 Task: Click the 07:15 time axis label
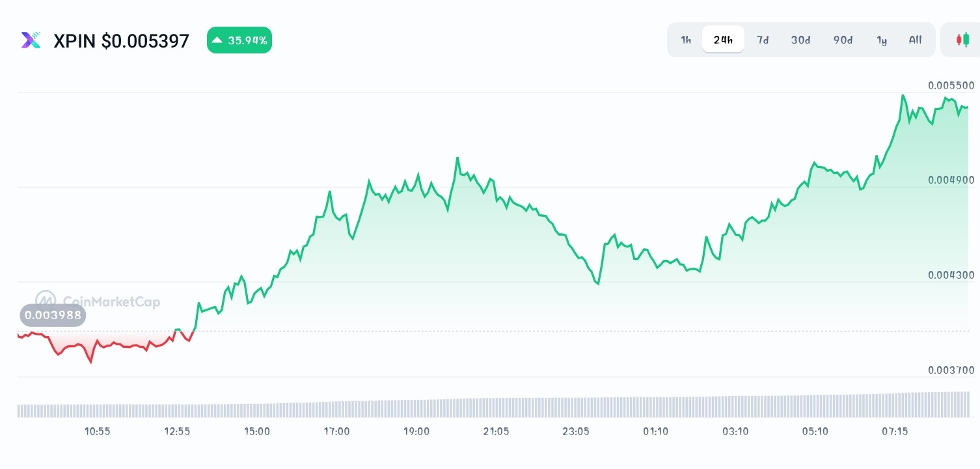[895, 431]
